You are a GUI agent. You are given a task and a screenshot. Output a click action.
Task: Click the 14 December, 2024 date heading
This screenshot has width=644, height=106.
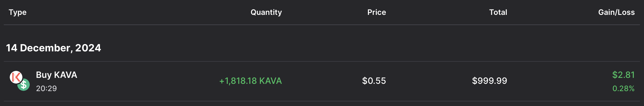(x=53, y=48)
